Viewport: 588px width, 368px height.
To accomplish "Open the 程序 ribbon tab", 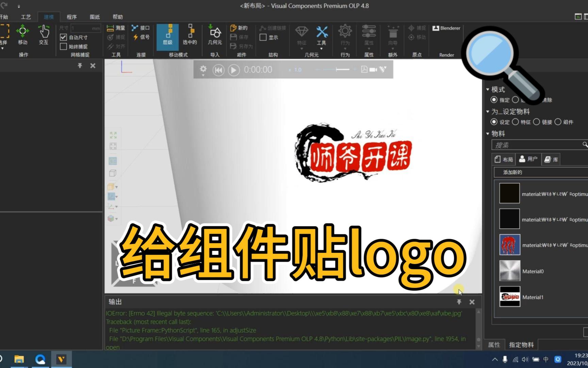I will [71, 17].
